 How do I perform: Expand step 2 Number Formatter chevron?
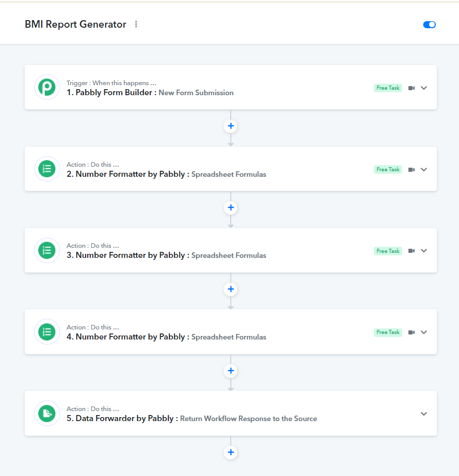(424, 169)
